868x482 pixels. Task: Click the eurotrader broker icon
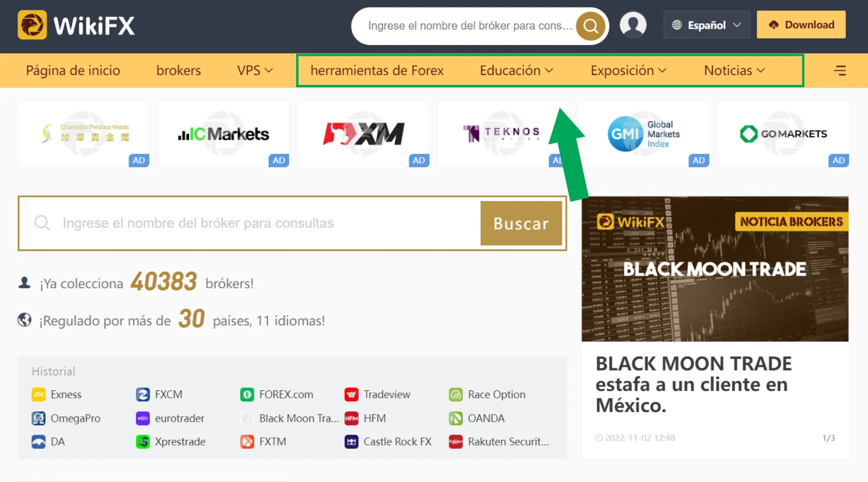click(x=143, y=418)
